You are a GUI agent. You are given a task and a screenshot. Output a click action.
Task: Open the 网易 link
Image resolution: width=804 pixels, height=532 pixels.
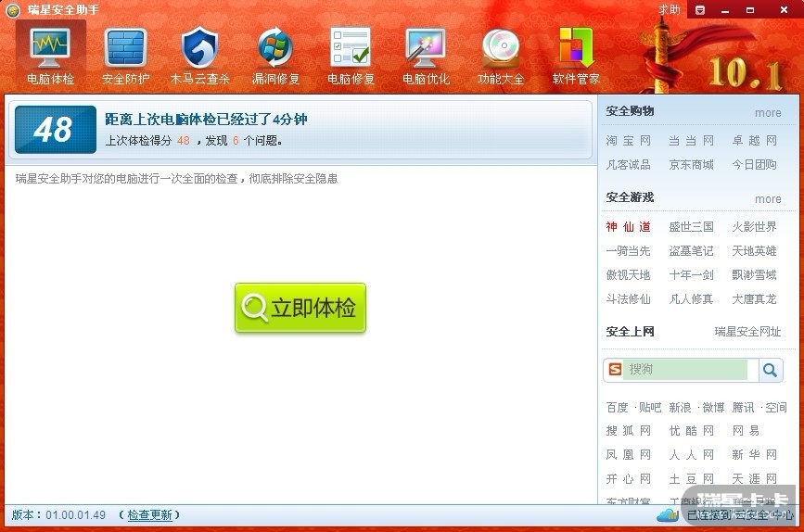(x=746, y=431)
